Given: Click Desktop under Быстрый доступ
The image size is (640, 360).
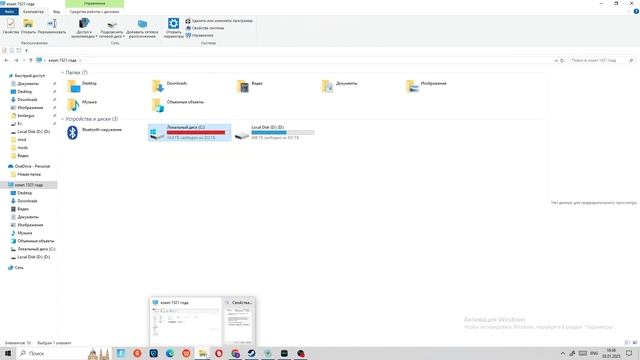Looking at the screenshot, I should click(x=24, y=92).
